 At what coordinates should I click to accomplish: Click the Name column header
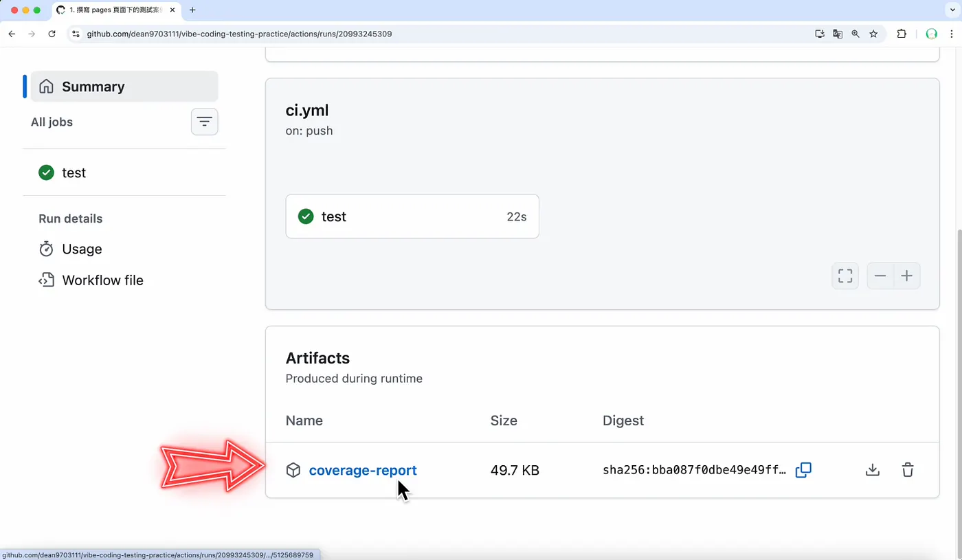point(304,421)
